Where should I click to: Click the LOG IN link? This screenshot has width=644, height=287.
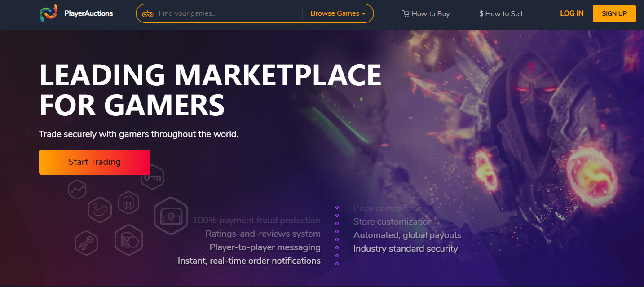[x=572, y=13]
